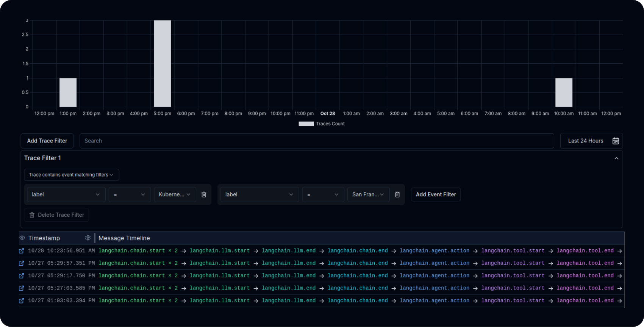Click the 1:00 pm bar in the chart
The image size is (644, 327).
coord(68,92)
